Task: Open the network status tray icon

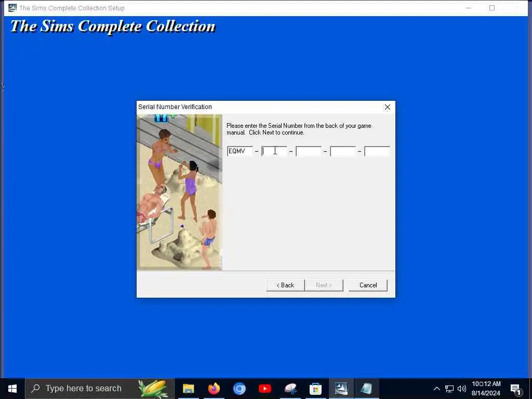Action: pyautogui.click(x=449, y=389)
